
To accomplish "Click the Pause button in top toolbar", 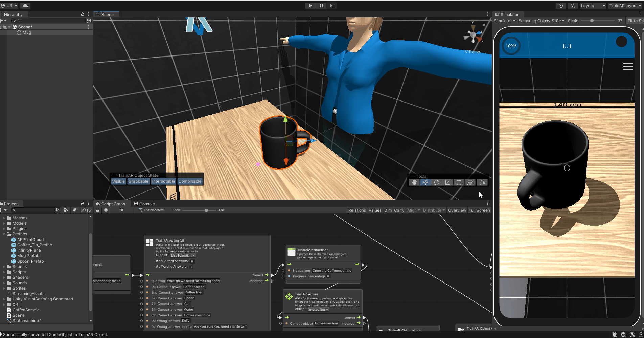I will [x=321, y=6].
